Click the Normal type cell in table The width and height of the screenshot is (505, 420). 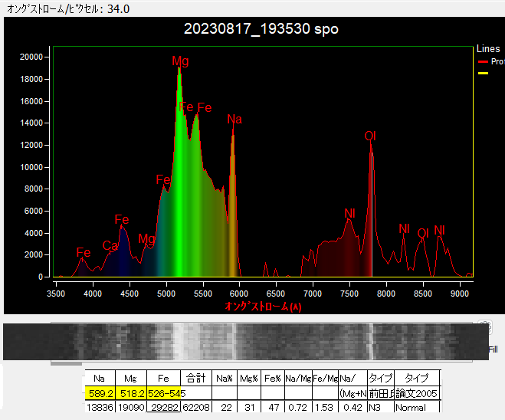(x=410, y=408)
